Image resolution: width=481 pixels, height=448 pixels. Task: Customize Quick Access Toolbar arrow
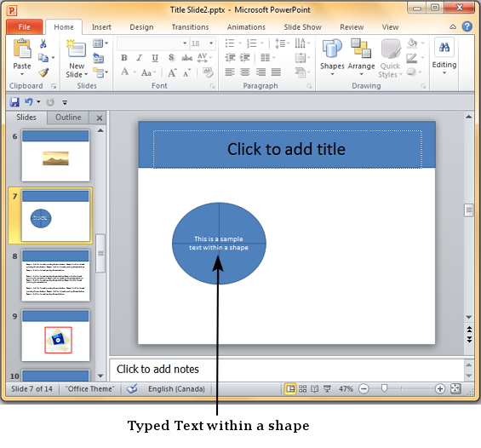point(65,102)
